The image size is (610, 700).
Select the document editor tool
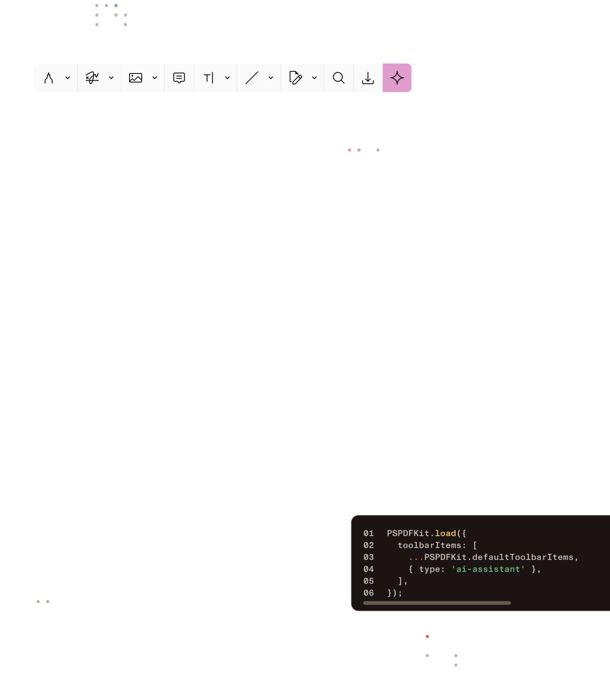tap(295, 78)
